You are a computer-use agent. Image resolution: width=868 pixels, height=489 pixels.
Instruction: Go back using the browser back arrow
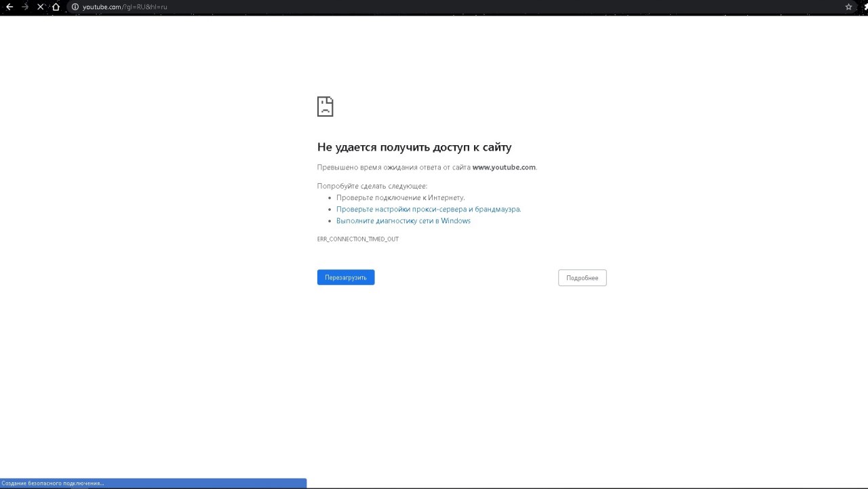[x=9, y=7]
